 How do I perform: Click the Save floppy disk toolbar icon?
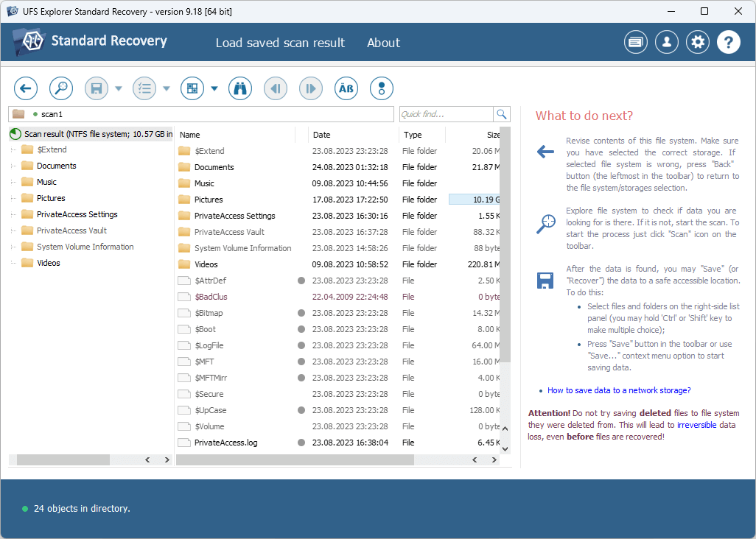[x=97, y=88]
